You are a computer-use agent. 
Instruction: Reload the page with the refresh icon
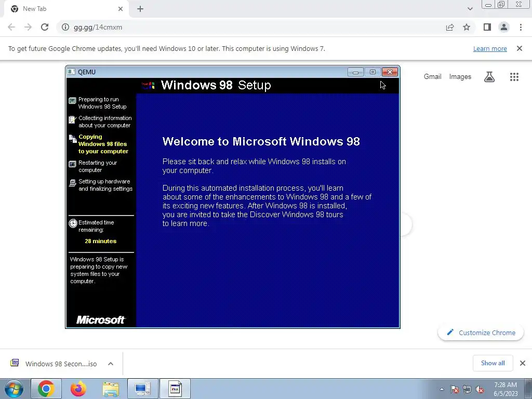45,27
